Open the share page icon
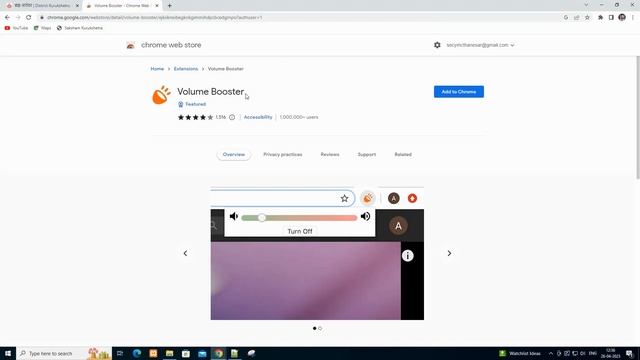This screenshot has width=640, height=360. tap(576, 18)
